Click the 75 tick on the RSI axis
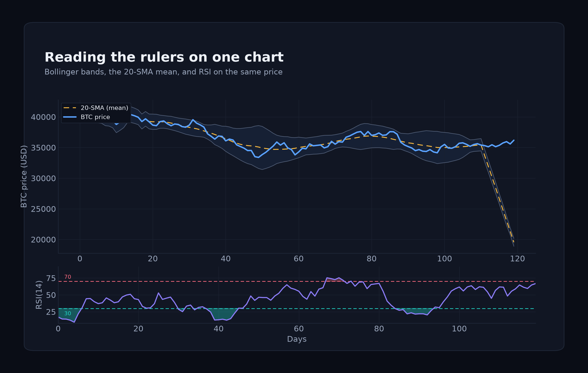The width and height of the screenshot is (588, 373). pyautogui.click(x=51, y=278)
